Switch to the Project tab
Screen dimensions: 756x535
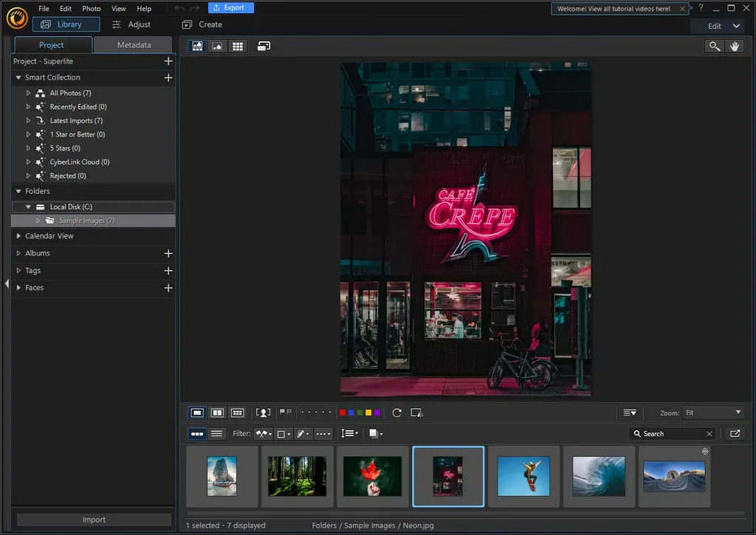coord(53,45)
